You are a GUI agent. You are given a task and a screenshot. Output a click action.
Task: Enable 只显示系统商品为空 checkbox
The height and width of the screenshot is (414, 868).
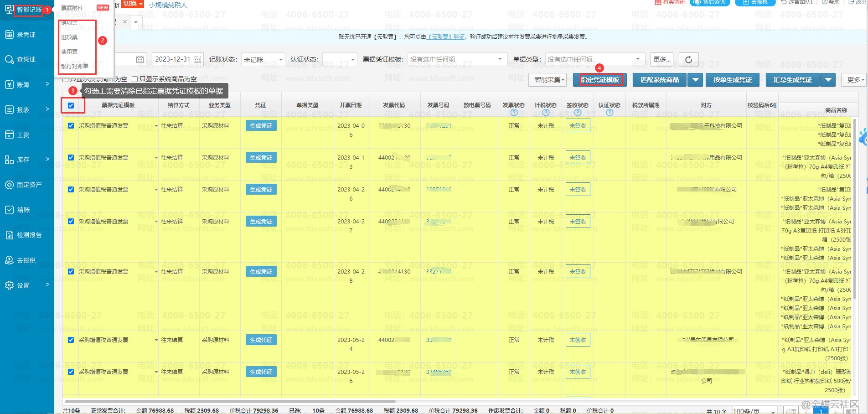(135, 79)
